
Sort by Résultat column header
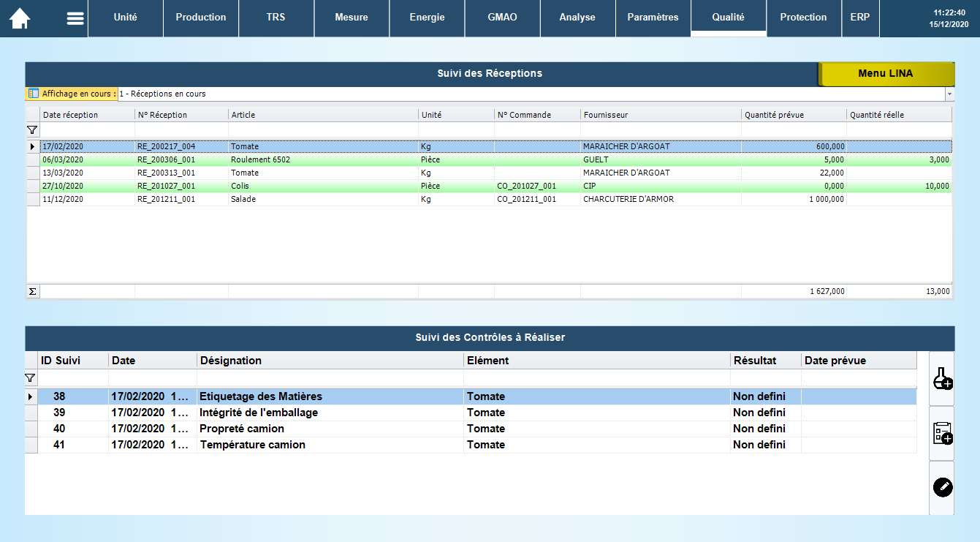tap(766, 361)
